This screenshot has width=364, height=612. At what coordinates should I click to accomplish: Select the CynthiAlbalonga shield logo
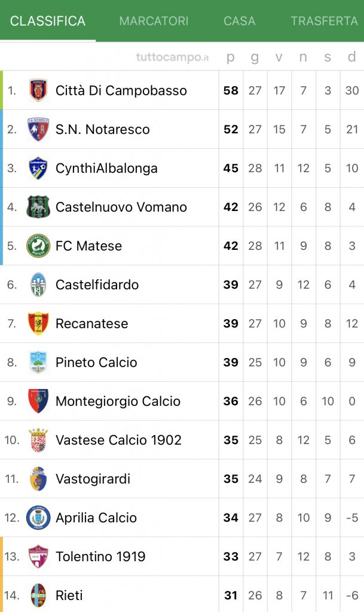(x=38, y=168)
